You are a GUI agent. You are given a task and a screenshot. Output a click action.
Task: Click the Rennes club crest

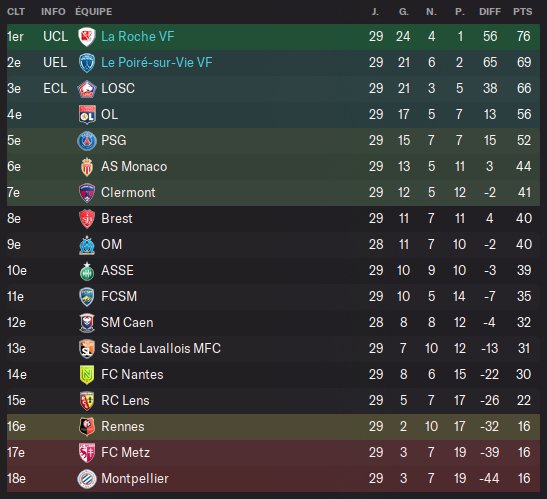pos(87,427)
